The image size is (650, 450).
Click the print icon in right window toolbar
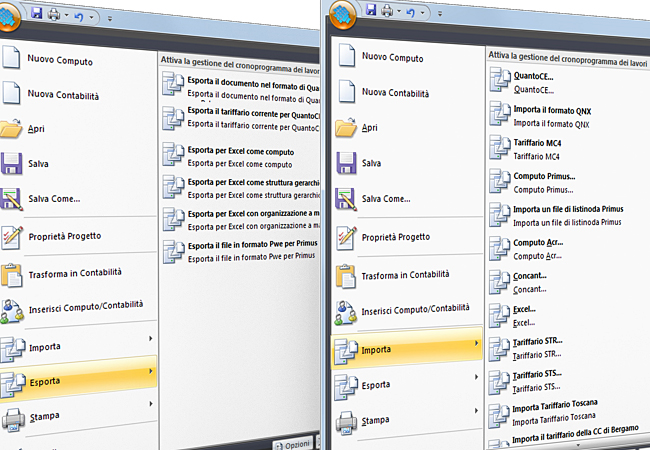tap(387, 11)
